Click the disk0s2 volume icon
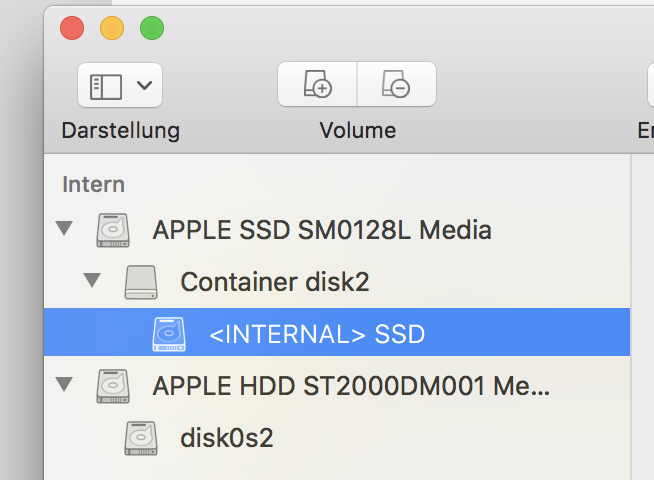This screenshot has height=480, width=654. (x=141, y=437)
